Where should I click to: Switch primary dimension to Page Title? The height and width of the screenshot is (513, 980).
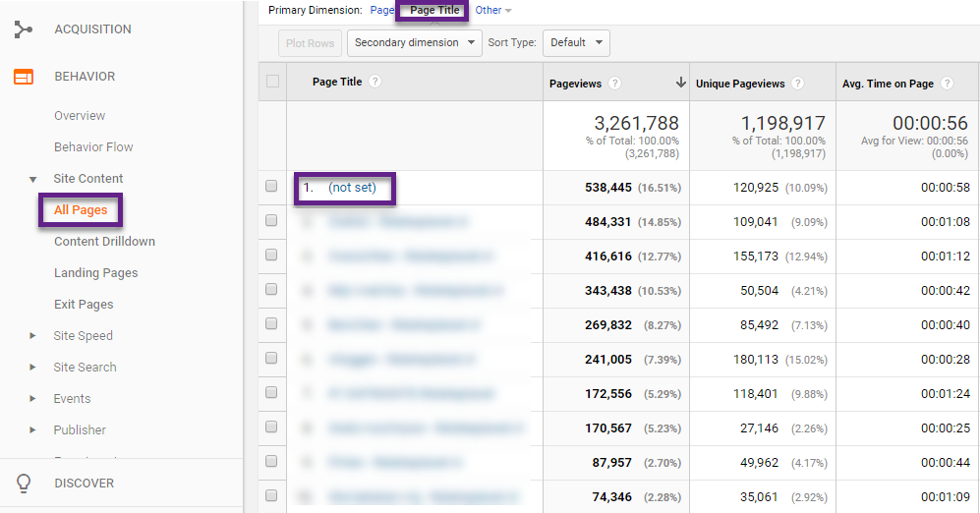(x=434, y=10)
